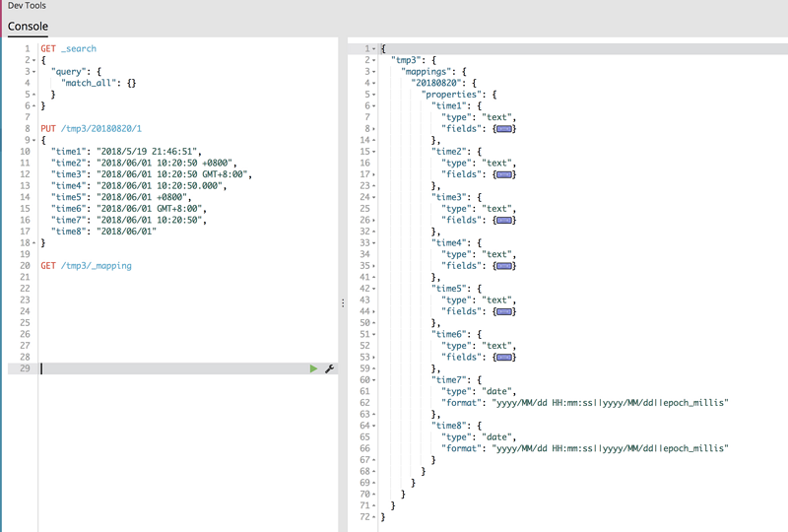Expand the collapsed fields block under time6
This screenshot has height=532, width=788.
(504, 358)
